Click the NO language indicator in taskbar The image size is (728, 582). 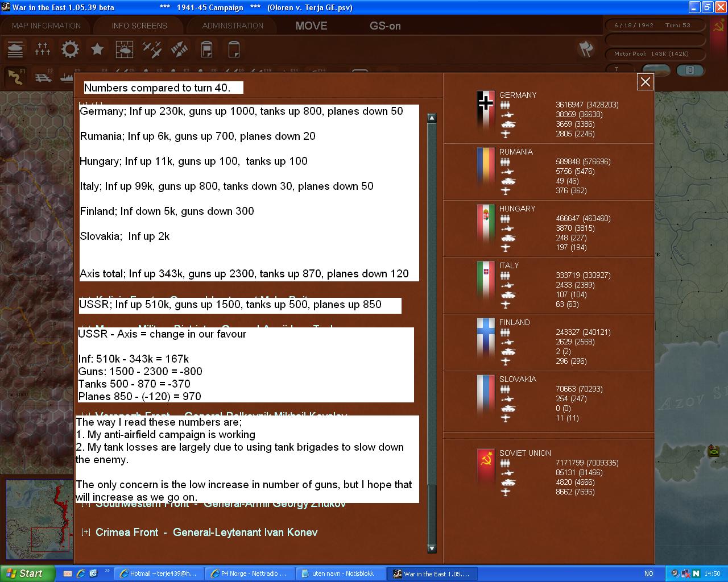click(649, 573)
